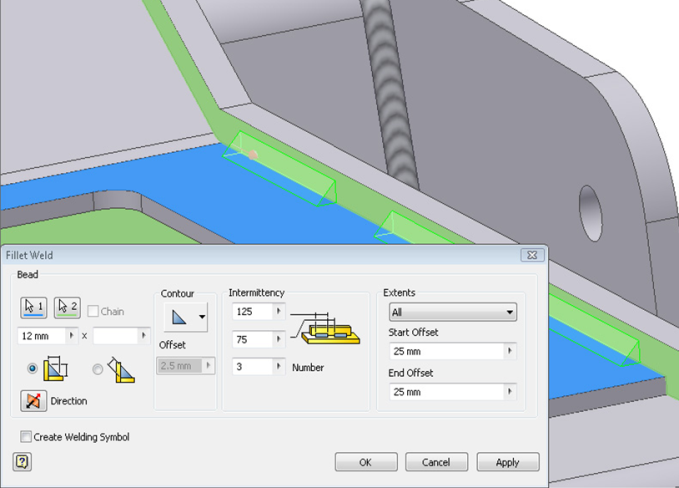Open arrow menu of End Offset field

pos(510,392)
